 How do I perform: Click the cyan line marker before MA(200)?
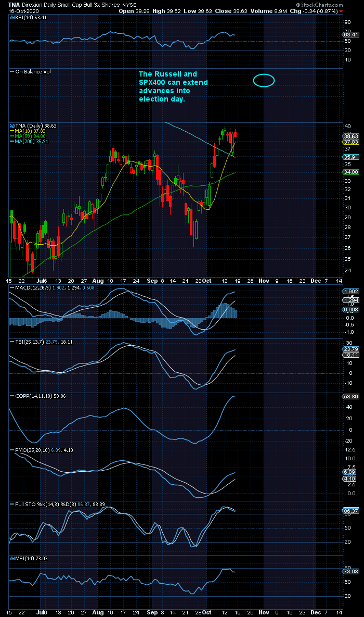tap(12, 141)
